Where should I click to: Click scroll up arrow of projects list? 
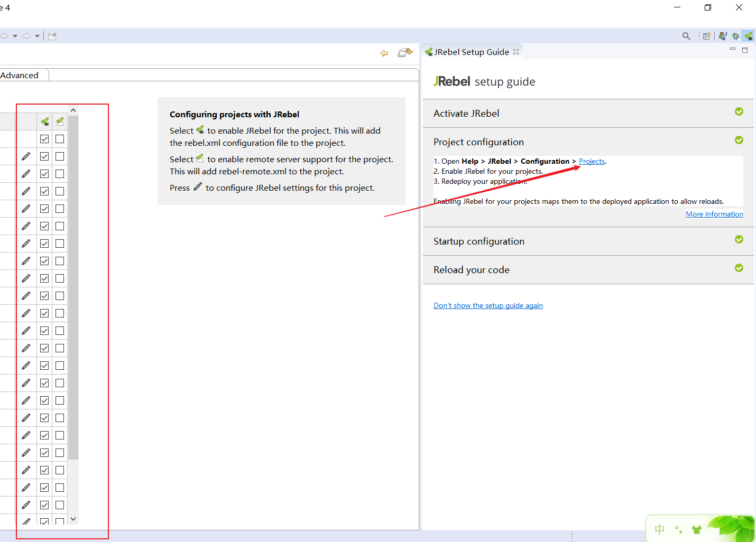pyautogui.click(x=73, y=110)
